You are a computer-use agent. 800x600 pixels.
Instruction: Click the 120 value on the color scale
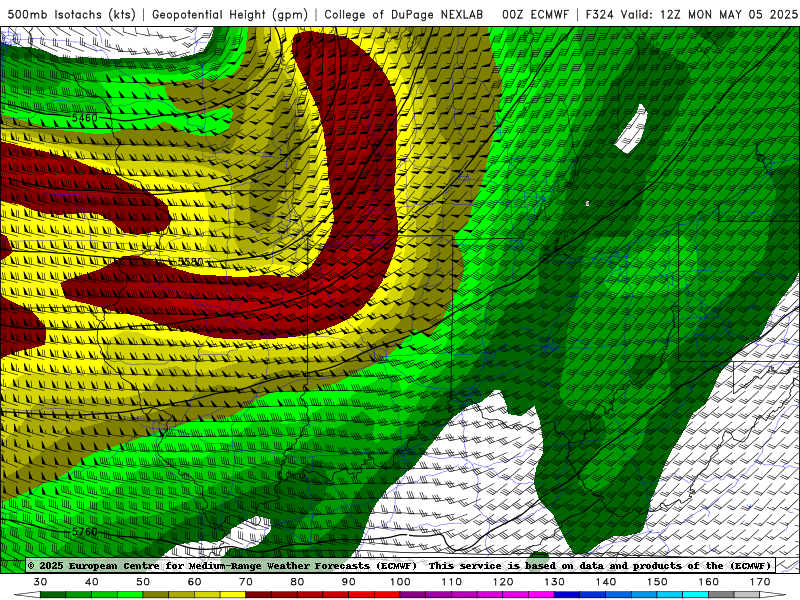503,582
